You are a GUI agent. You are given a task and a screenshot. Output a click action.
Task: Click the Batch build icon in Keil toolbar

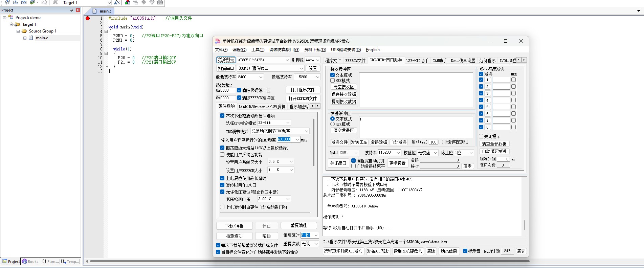(x=32, y=2)
